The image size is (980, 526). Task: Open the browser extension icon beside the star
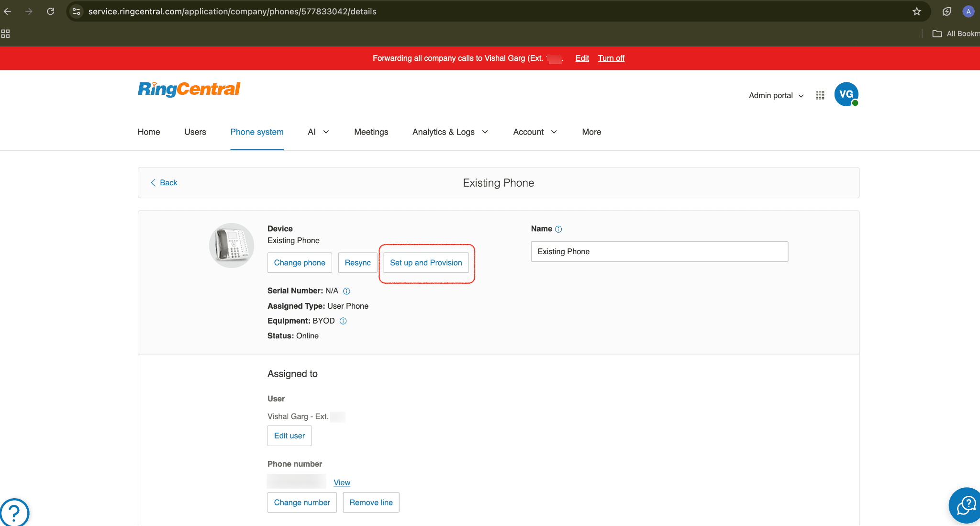(947, 11)
